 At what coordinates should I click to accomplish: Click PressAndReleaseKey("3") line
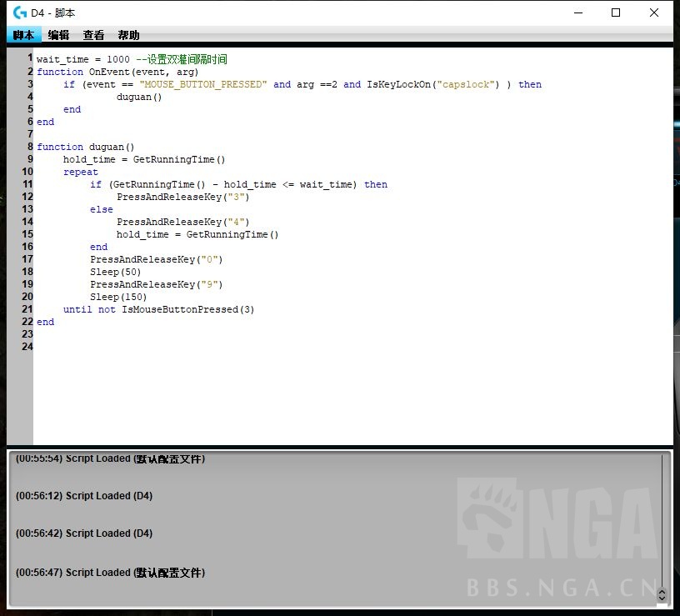(x=183, y=197)
